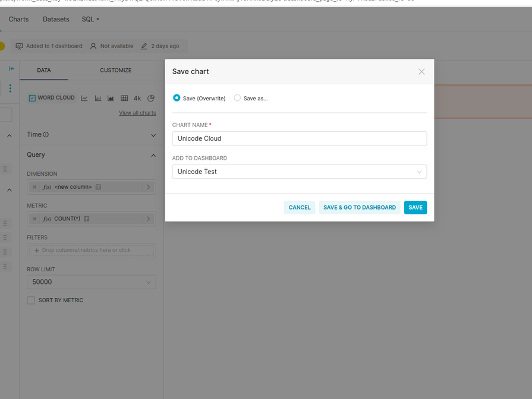Open the Charts menu item

point(18,20)
